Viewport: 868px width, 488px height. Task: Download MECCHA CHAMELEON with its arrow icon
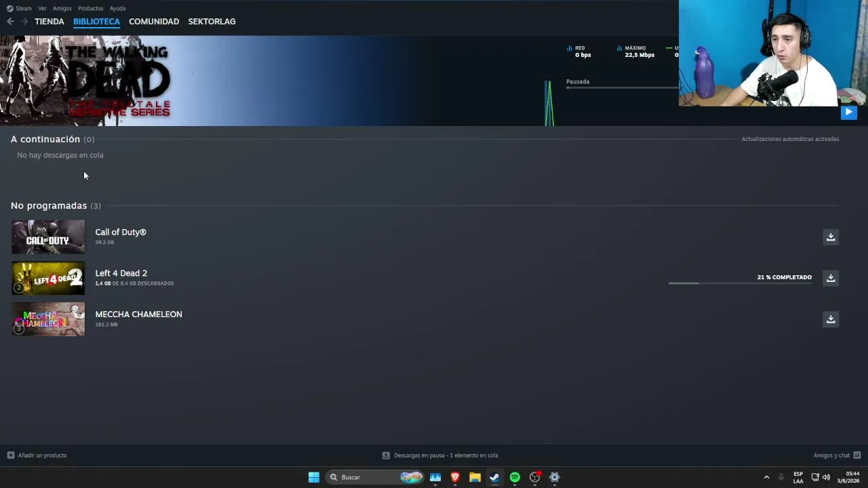tap(831, 319)
